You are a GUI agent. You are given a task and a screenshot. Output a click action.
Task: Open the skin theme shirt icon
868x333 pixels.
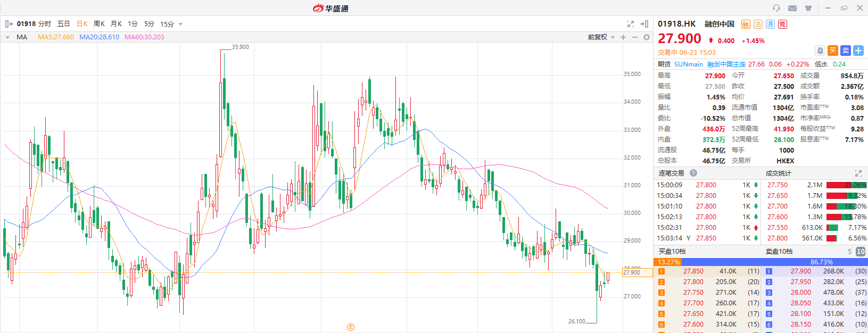coord(808,8)
